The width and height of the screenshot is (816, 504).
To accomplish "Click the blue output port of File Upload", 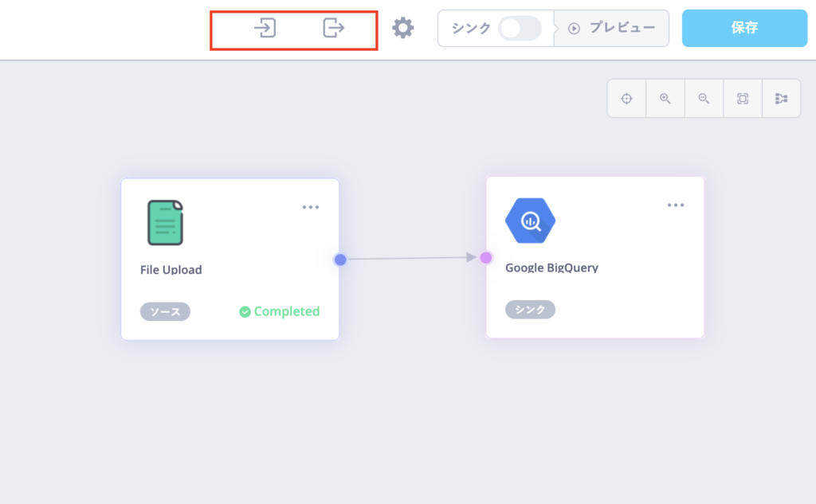I will 340,260.
